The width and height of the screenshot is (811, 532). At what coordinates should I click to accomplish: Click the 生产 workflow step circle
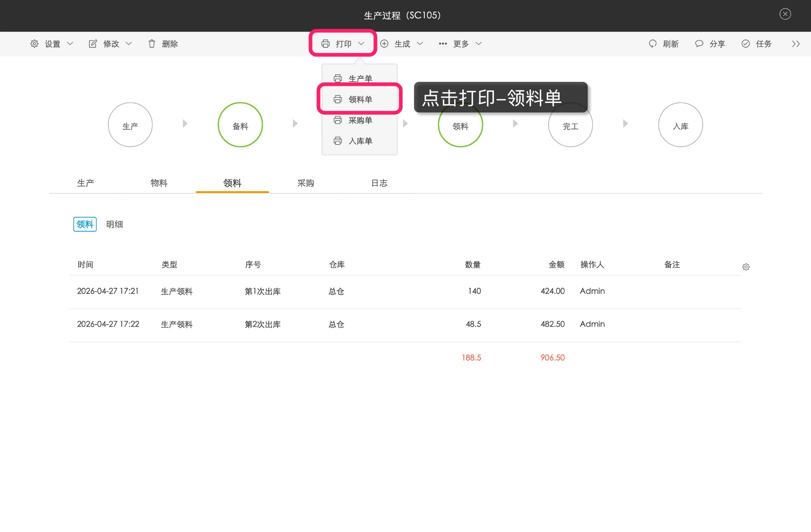130,125
